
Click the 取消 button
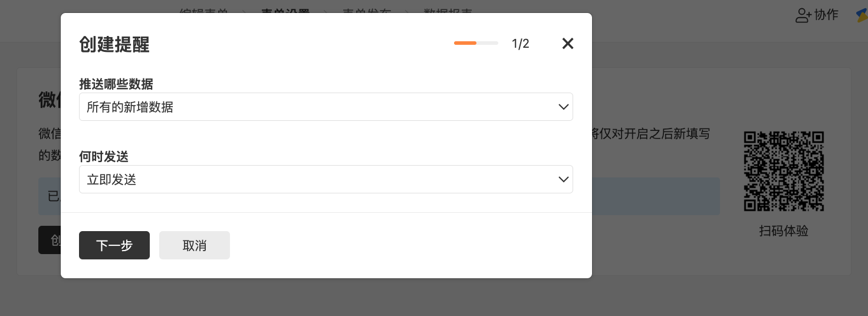tap(195, 245)
